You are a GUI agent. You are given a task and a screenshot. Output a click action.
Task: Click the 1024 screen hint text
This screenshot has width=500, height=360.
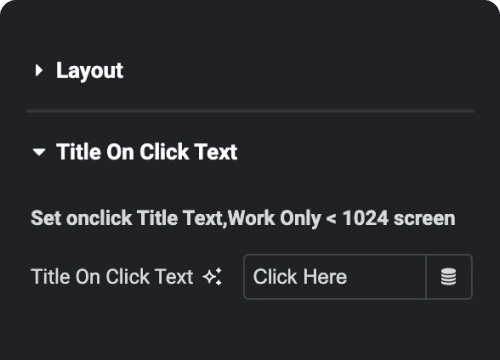(x=399, y=218)
